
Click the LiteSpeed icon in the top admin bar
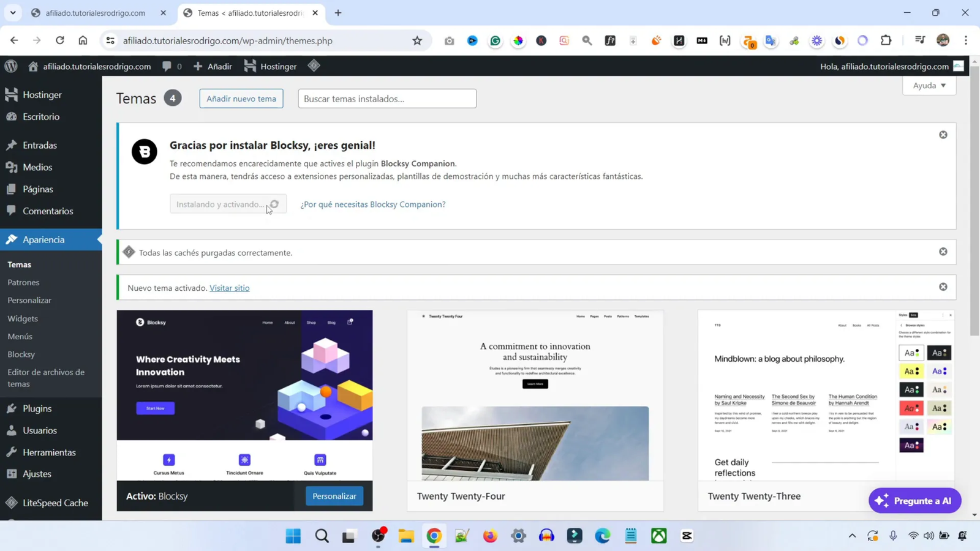(314, 66)
